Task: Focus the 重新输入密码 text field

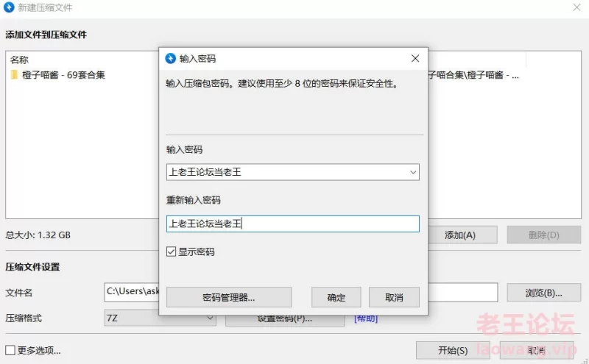Action: [292, 224]
